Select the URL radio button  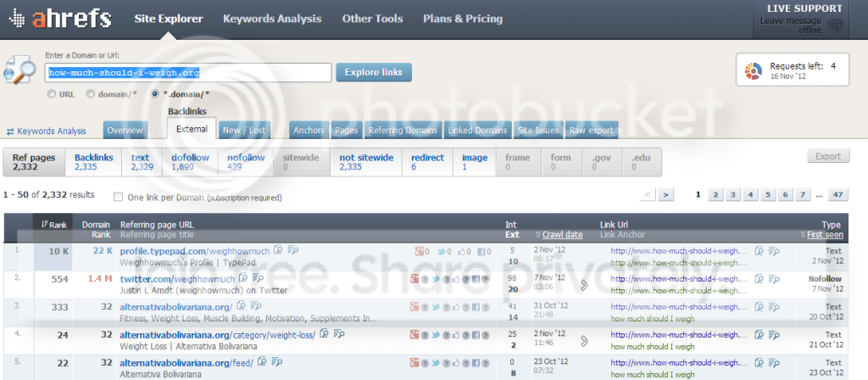52,94
